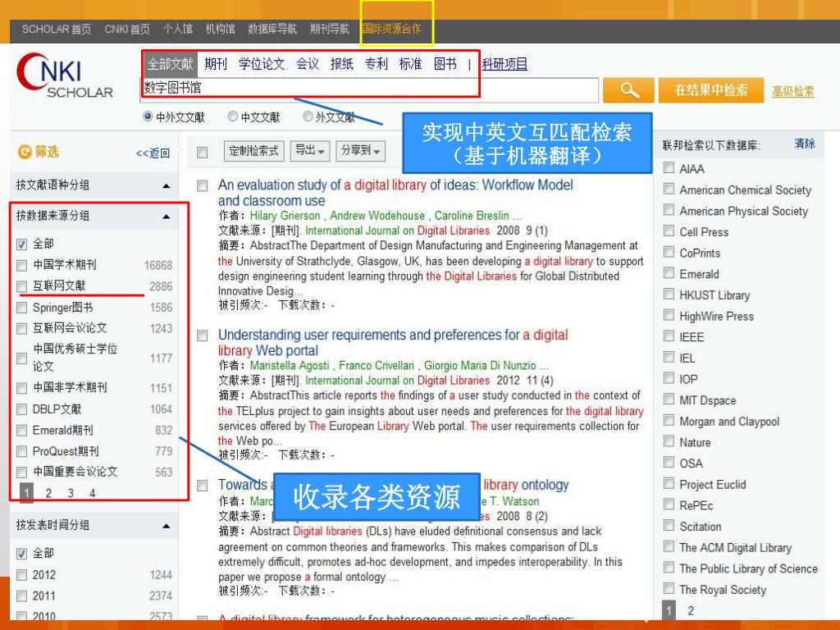Open the 高级检索 advanced search link

793,92
